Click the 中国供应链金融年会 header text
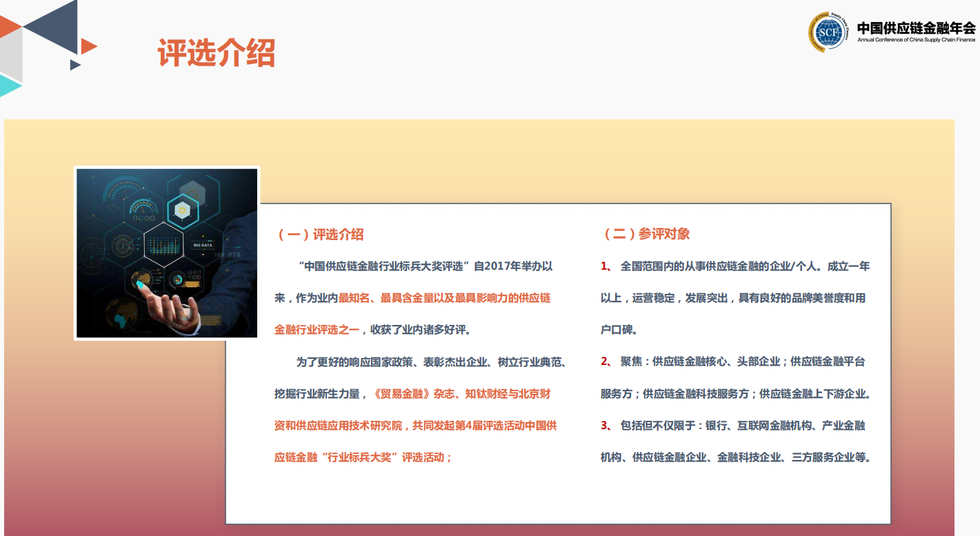Viewport: 980px width, 536px height. pyautogui.click(x=916, y=28)
